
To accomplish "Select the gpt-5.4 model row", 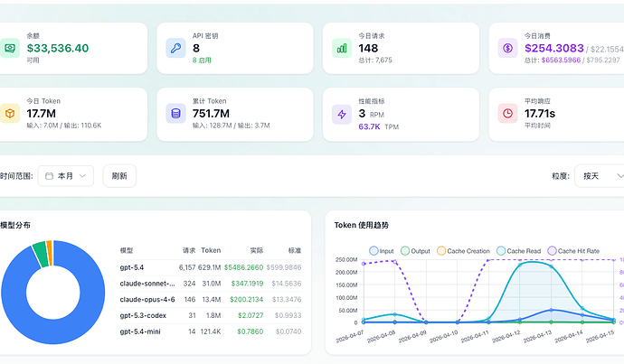I will coord(211,267).
